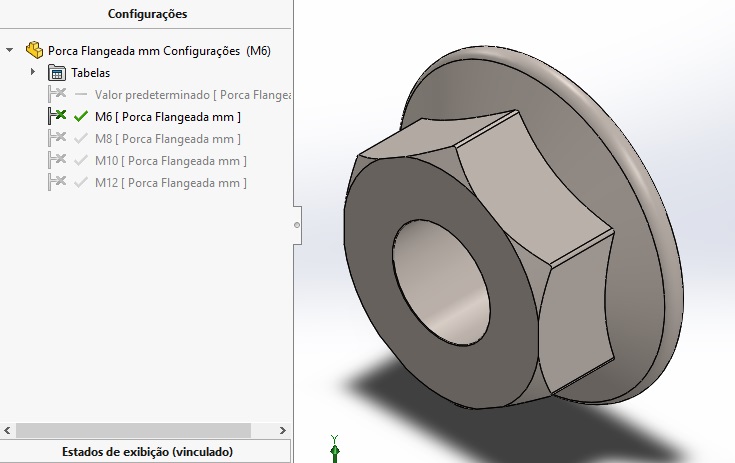Select the Valor predeterminado configuration
This screenshot has height=463, width=735.
tap(193, 95)
